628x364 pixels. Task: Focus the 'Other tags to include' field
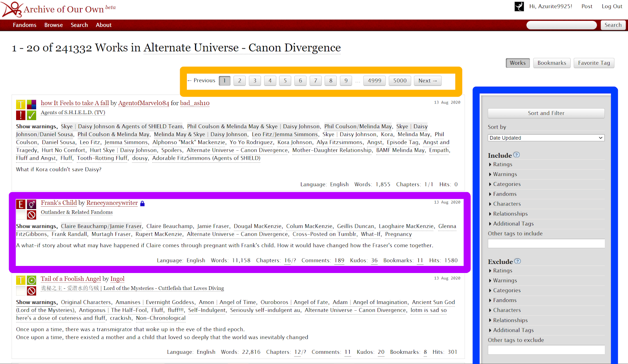pyautogui.click(x=546, y=244)
